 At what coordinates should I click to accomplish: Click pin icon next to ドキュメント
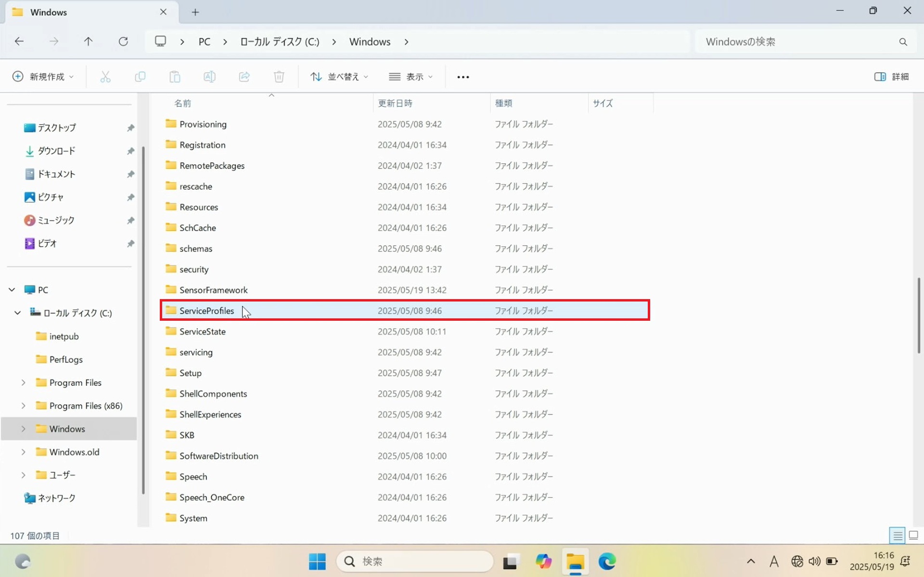tap(130, 174)
